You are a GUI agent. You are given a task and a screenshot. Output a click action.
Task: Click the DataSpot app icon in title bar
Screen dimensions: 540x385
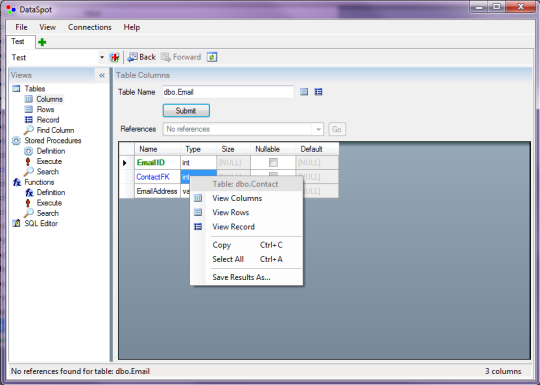(x=11, y=9)
